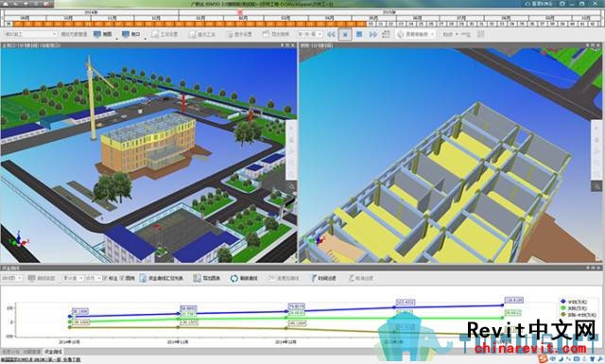
Task: Click magnifier icon in right viewport
Action: pyautogui.click(x=596, y=187)
